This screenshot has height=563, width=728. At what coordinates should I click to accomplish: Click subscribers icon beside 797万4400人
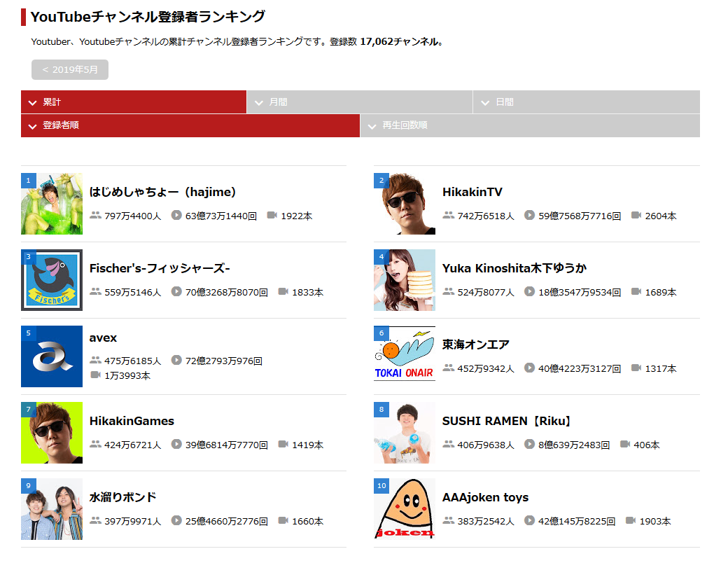(x=95, y=215)
